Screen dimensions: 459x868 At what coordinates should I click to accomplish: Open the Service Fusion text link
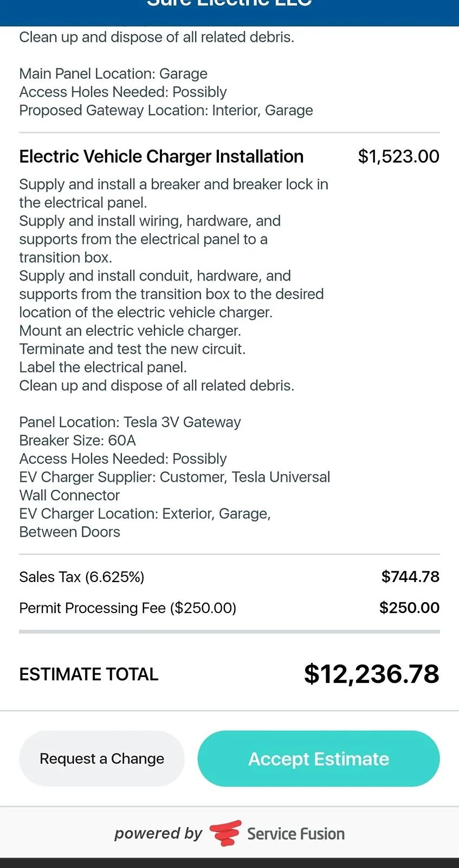click(x=296, y=834)
